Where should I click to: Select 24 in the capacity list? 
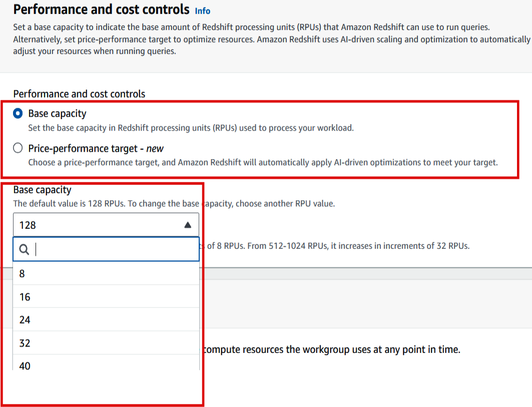pos(25,320)
